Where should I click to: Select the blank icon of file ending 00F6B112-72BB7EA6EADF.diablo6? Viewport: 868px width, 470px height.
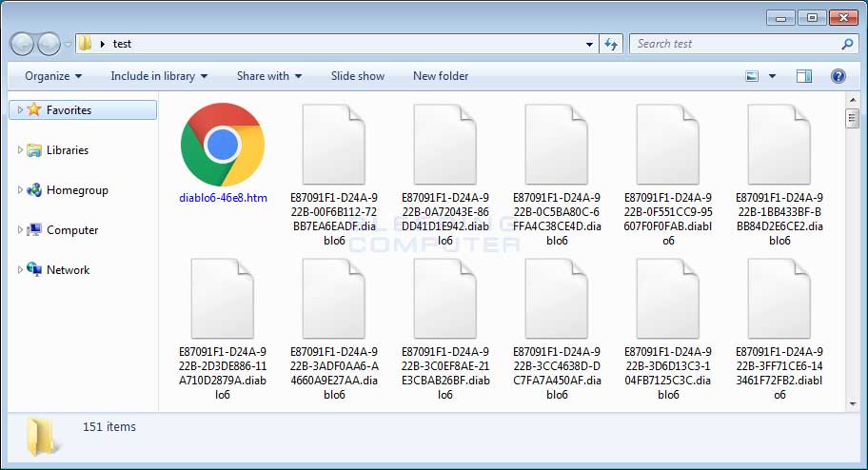point(334,145)
